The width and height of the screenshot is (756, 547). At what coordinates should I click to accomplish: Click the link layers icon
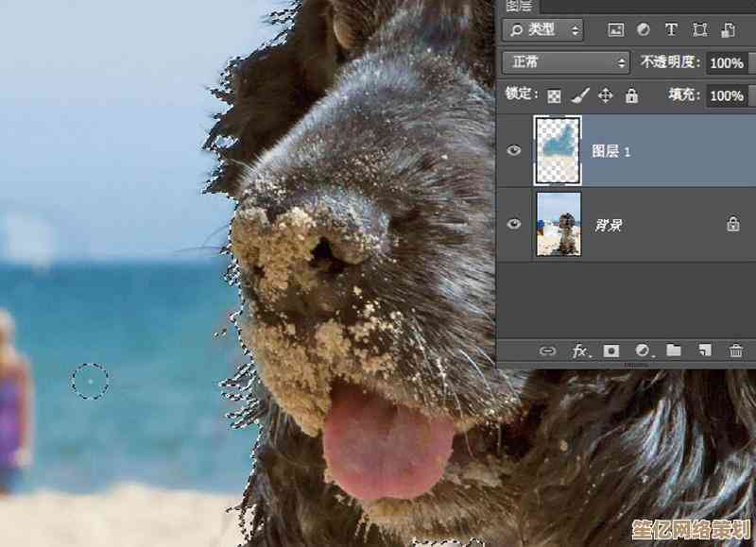coord(547,350)
